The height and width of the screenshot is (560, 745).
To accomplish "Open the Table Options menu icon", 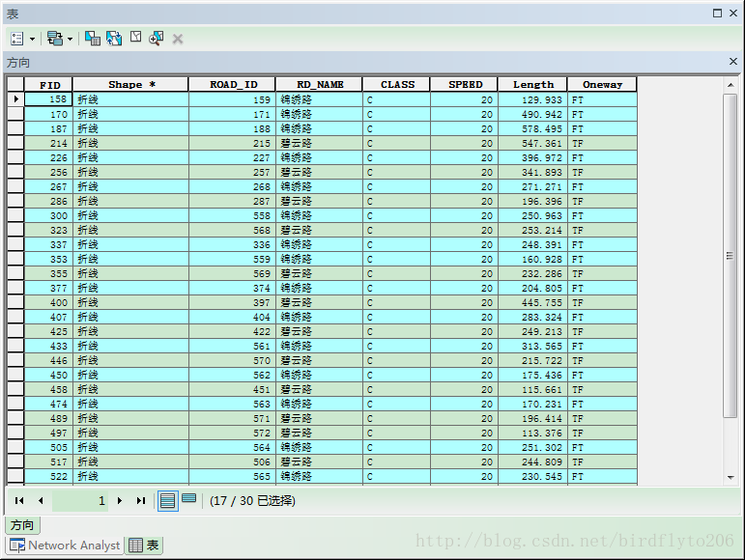I will coord(17,39).
